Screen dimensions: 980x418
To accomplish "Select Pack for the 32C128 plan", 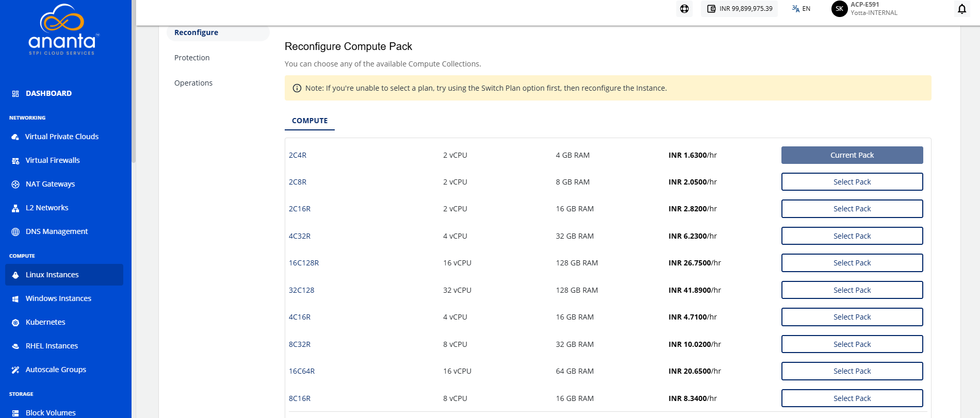I will pos(852,290).
